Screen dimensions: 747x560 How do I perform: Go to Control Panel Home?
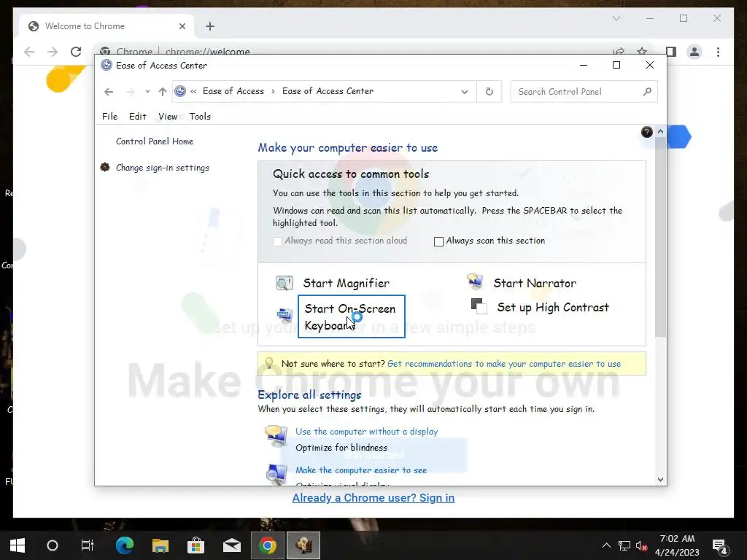(155, 141)
